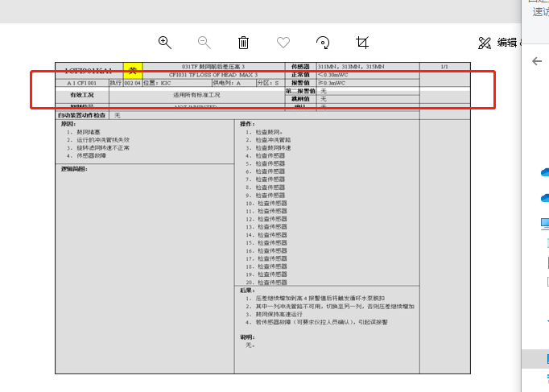The width and height of the screenshot is (549, 392).
Task: Click the 1/1 page number cell
Action: coord(444,66)
